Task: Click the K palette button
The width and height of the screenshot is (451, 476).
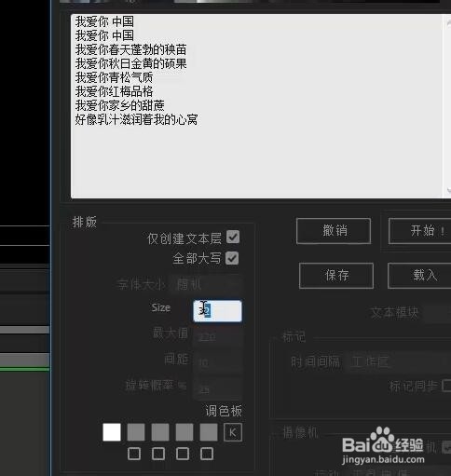Action: click(x=233, y=432)
